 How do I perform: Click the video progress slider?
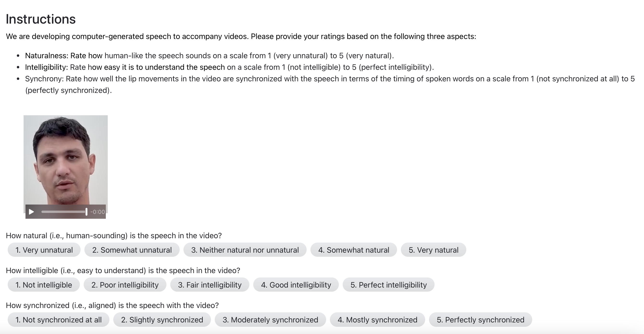pos(64,212)
